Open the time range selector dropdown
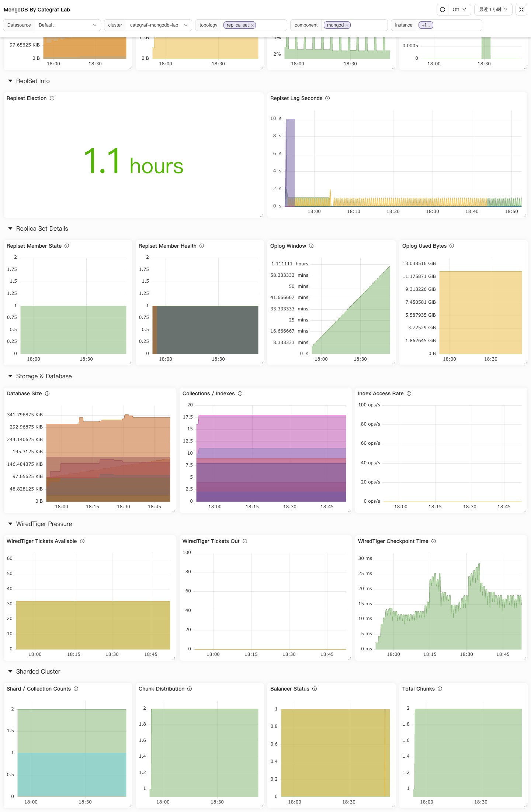 (x=493, y=10)
